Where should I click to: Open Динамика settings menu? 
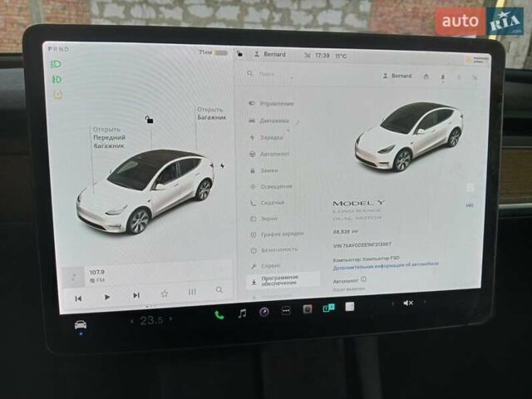click(x=269, y=121)
